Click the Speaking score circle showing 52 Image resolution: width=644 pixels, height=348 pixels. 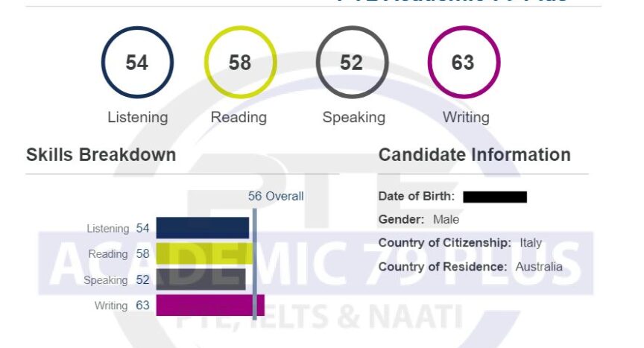pos(352,63)
